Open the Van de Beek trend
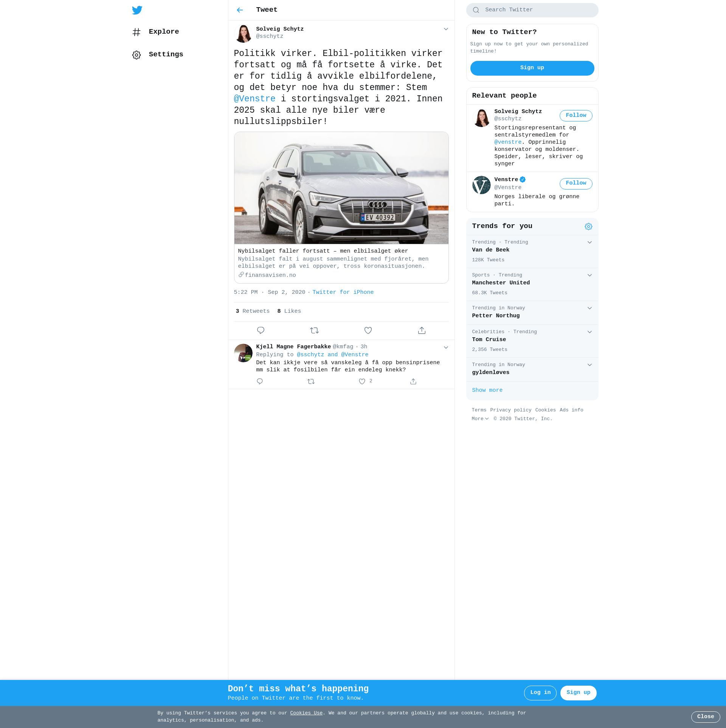This screenshot has width=726, height=728. pyautogui.click(x=532, y=251)
